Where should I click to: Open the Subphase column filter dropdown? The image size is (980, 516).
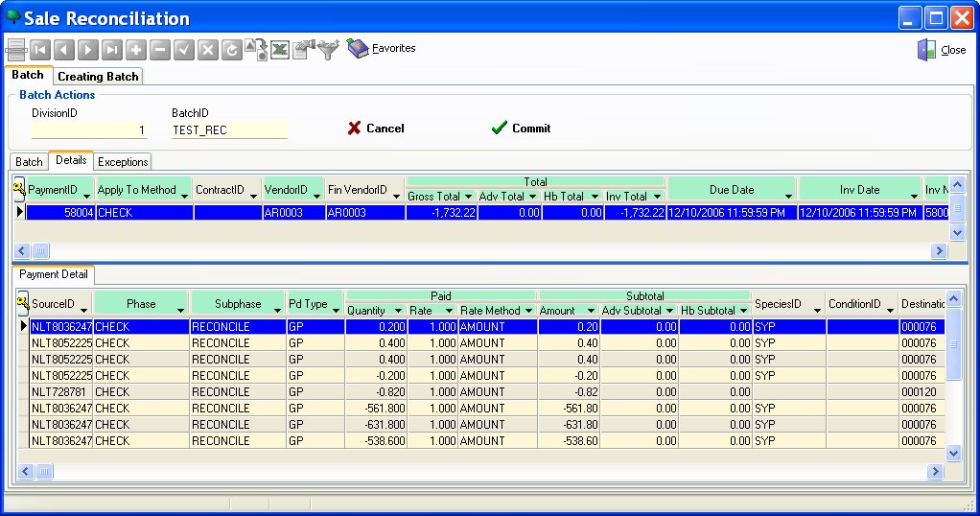tap(277, 310)
